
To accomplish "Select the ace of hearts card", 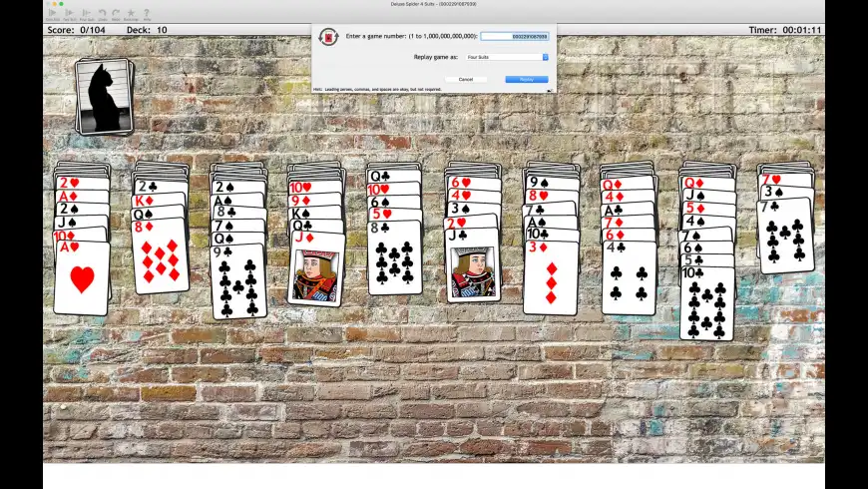I will point(82,278).
